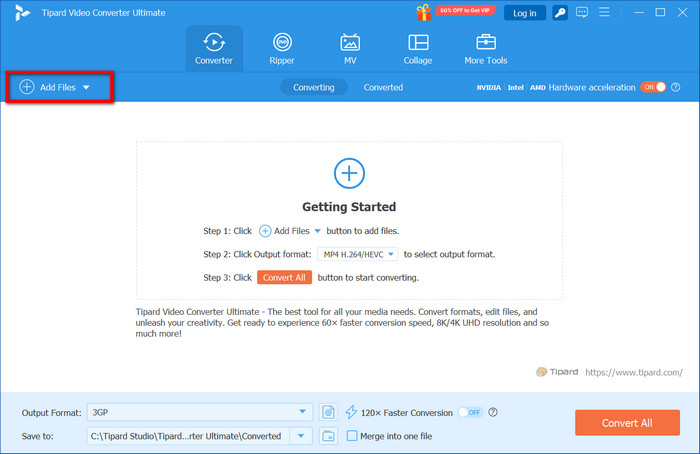Expand the Add Files dropdown arrow
The width and height of the screenshot is (700, 454).
(86, 88)
